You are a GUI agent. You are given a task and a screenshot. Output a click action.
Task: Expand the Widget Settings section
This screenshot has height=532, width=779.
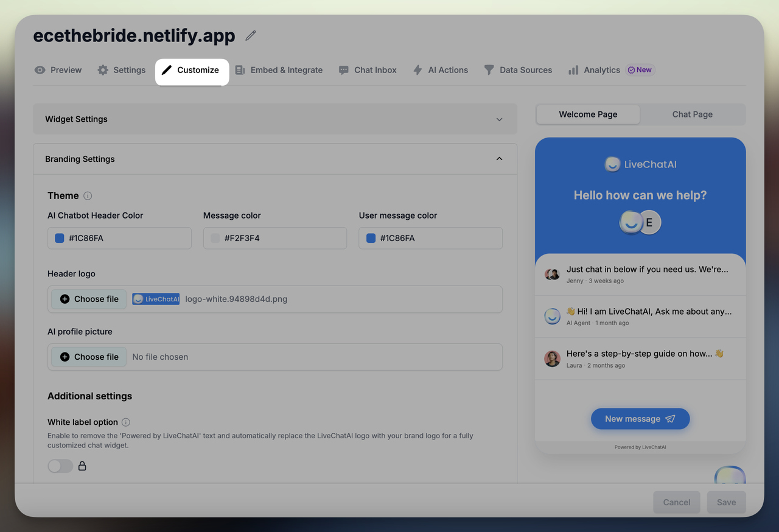tap(275, 119)
